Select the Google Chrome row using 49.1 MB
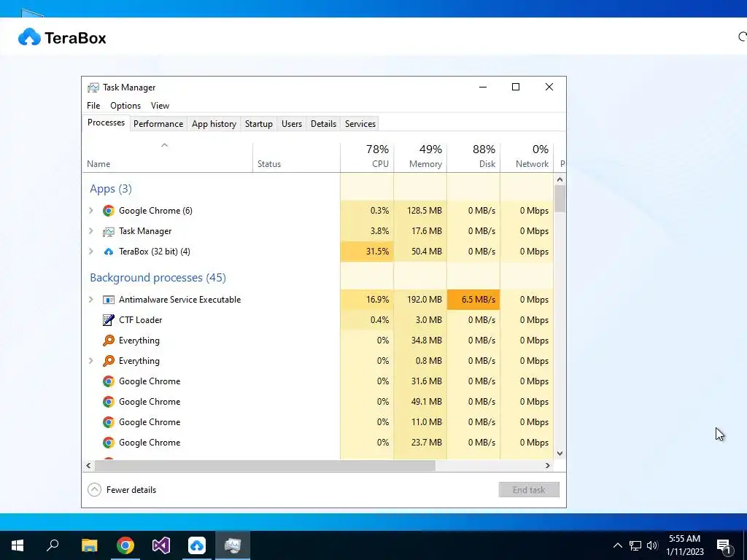The height and width of the screenshot is (560, 747). [x=318, y=402]
